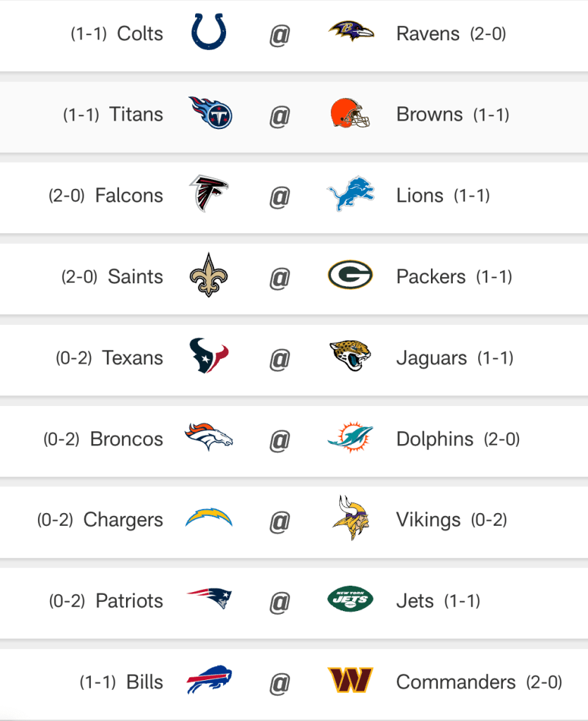Select the Jets team name
This screenshot has height=721, width=588.
(x=415, y=601)
